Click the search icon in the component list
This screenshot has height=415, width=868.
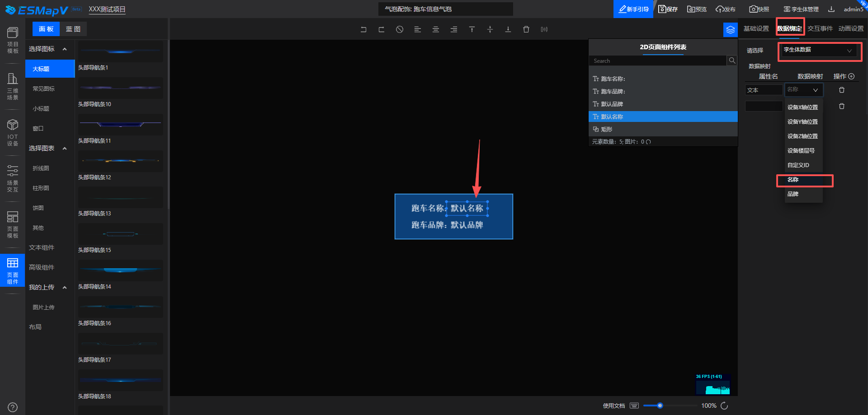(x=732, y=61)
